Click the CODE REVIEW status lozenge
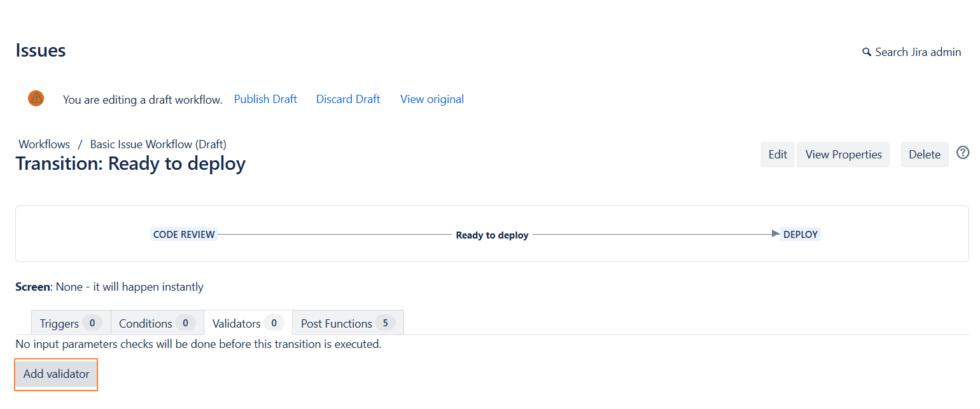The width and height of the screenshot is (980, 409). [x=184, y=235]
